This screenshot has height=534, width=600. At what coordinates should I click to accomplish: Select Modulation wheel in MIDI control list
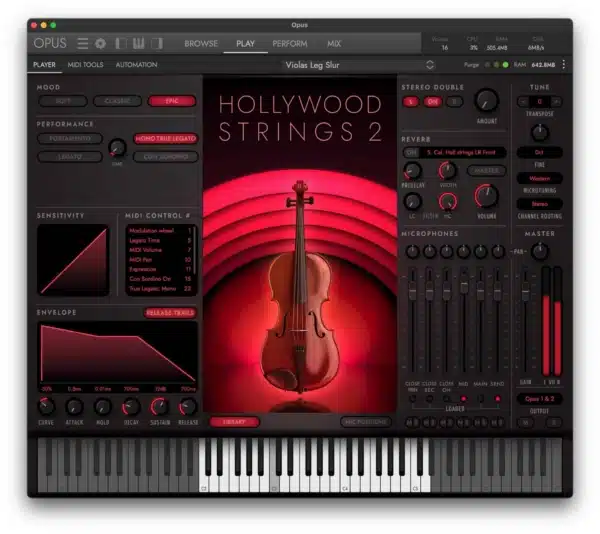click(160, 231)
